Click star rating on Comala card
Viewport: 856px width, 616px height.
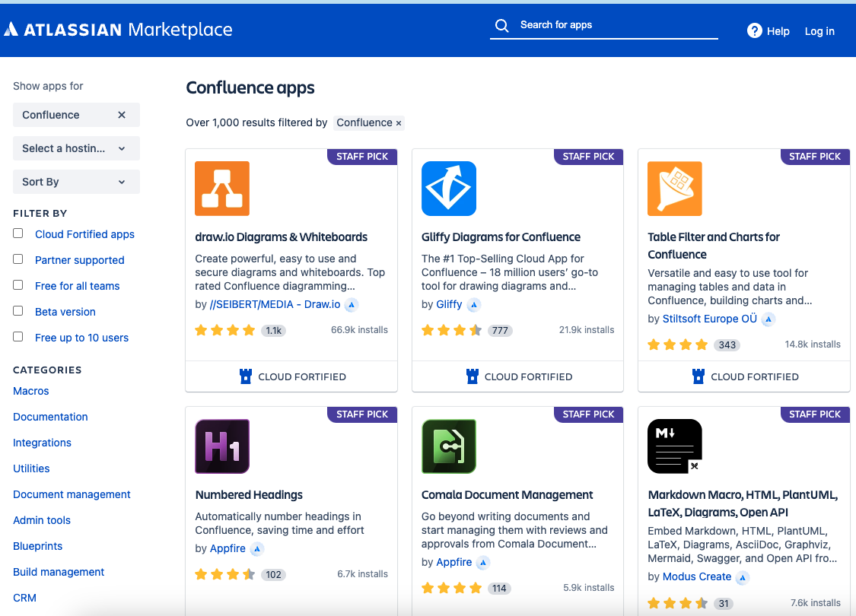click(x=451, y=588)
